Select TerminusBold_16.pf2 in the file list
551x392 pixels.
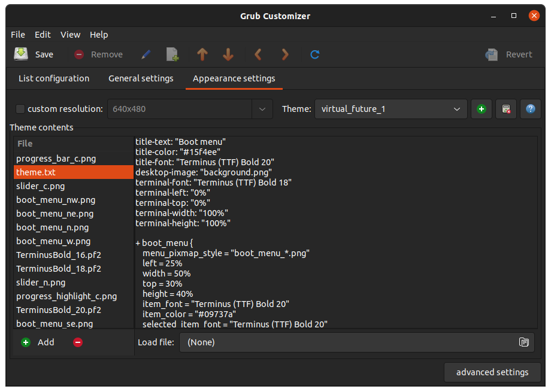74,255
